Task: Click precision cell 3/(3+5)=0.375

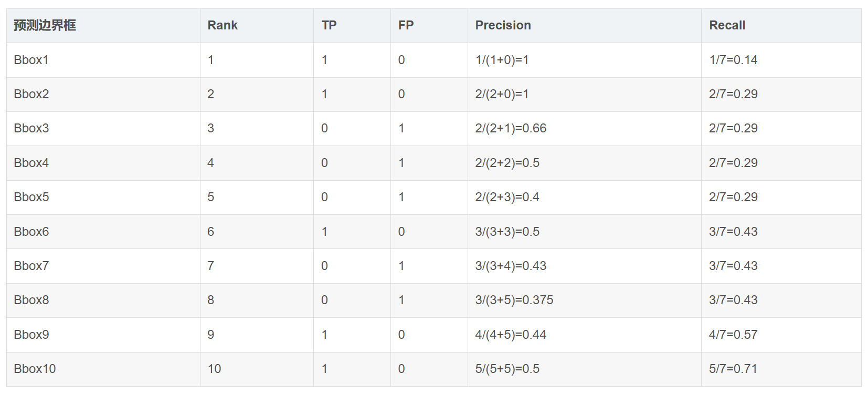Action: [x=514, y=300]
